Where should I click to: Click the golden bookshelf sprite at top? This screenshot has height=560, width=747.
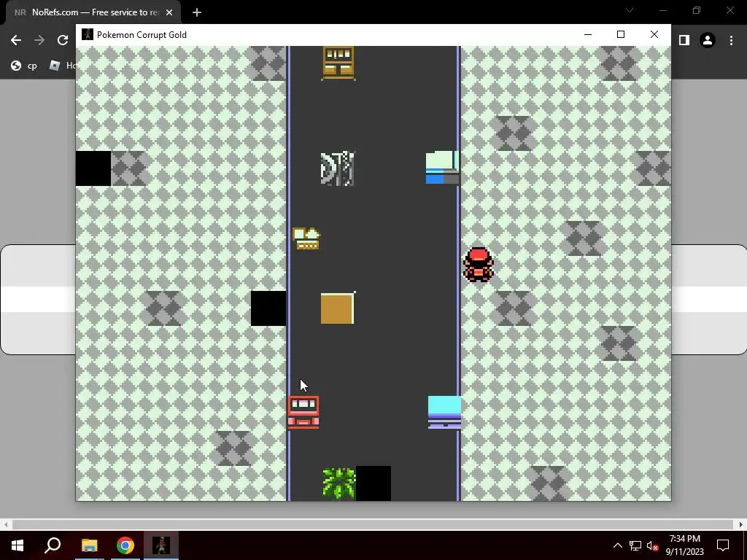coord(338,63)
